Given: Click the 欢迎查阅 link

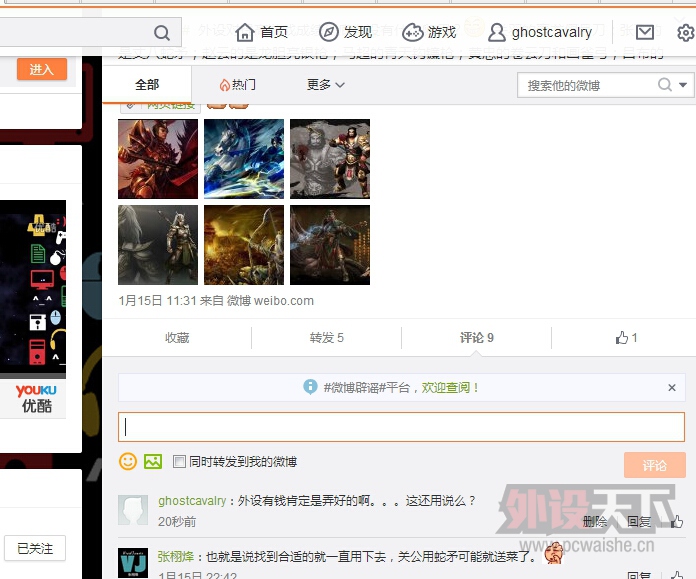Looking at the screenshot, I should (450, 388).
